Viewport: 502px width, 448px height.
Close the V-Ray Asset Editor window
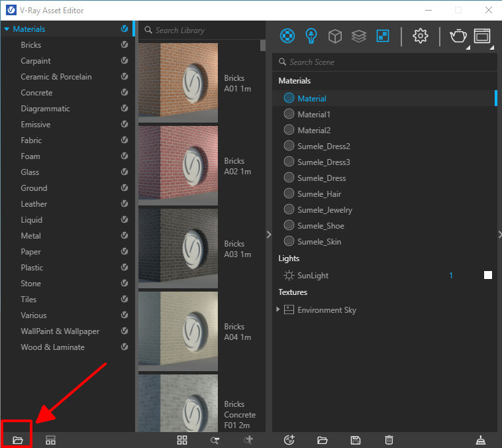489,10
